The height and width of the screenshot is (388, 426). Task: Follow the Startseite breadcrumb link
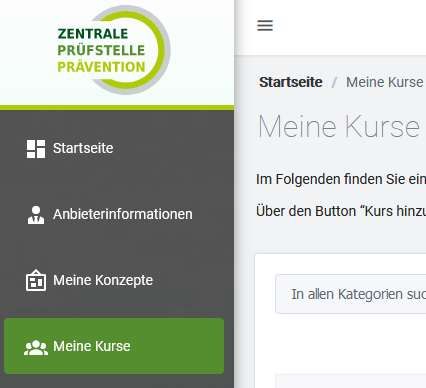291,82
